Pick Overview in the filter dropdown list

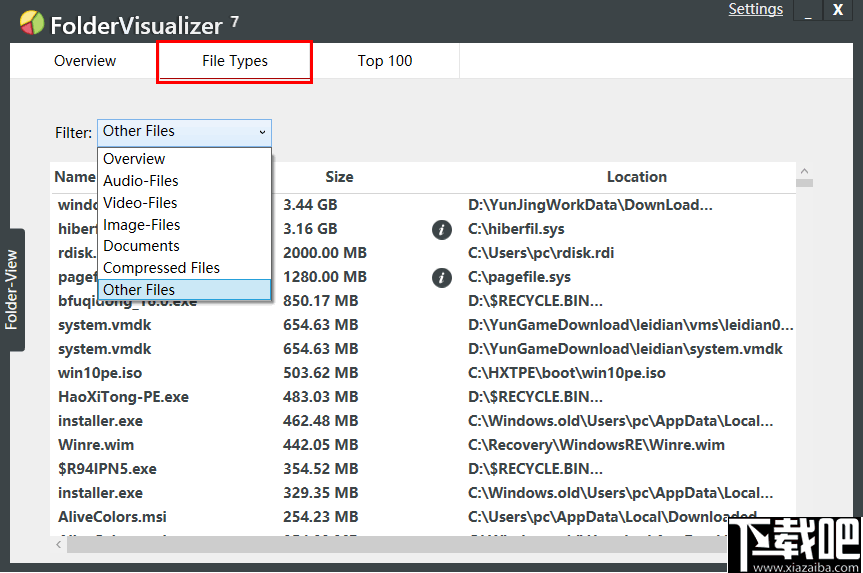click(x=134, y=159)
